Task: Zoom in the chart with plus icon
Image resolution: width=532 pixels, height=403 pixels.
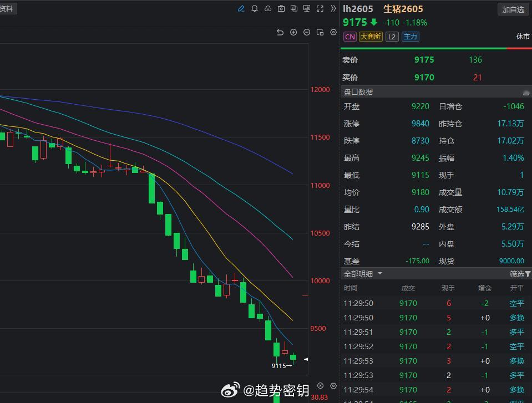Action: pyautogui.click(x=293, y=33)
